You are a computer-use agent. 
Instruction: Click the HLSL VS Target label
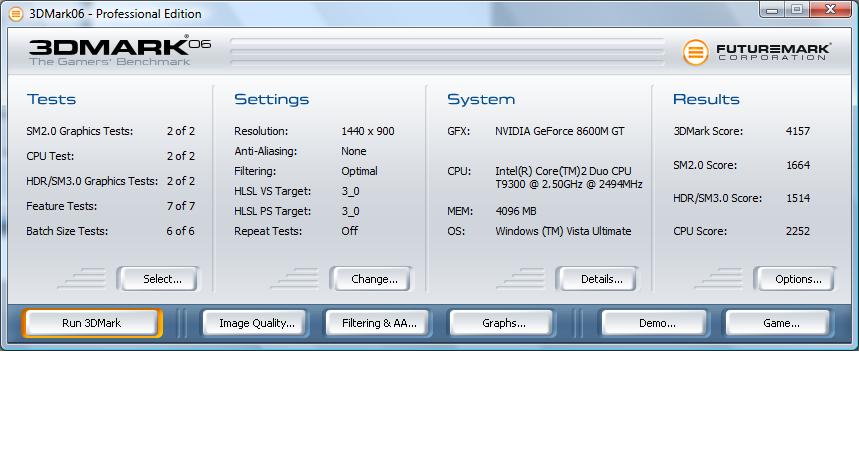point(272,191)
